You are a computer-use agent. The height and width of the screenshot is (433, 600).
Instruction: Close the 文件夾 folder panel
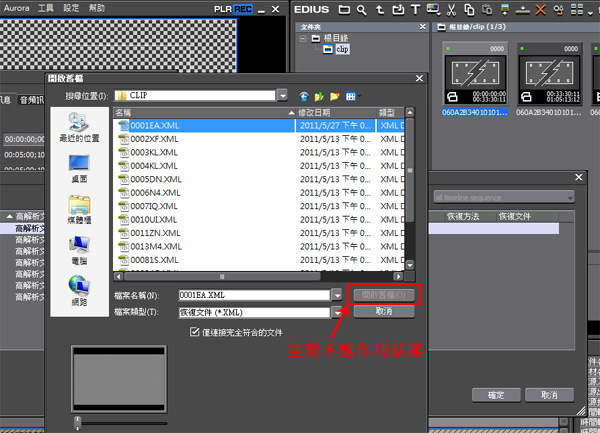click(422, 26)
